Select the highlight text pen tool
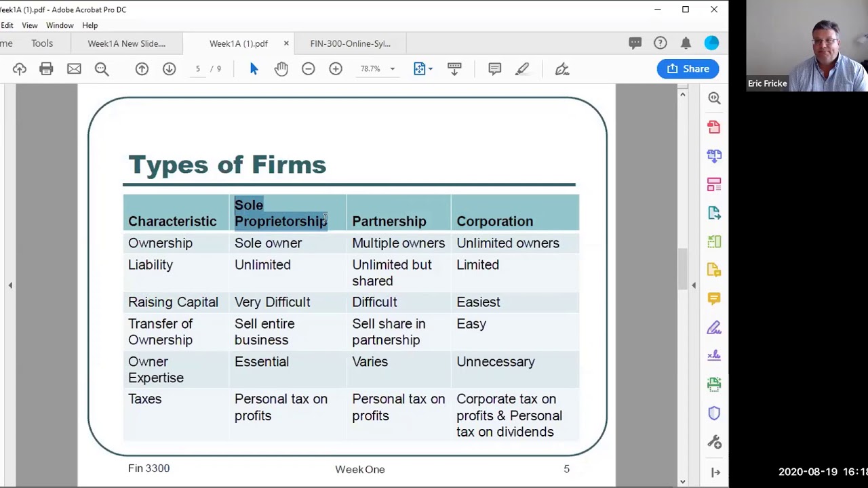The image size is (868, 488). coord(522,68)
